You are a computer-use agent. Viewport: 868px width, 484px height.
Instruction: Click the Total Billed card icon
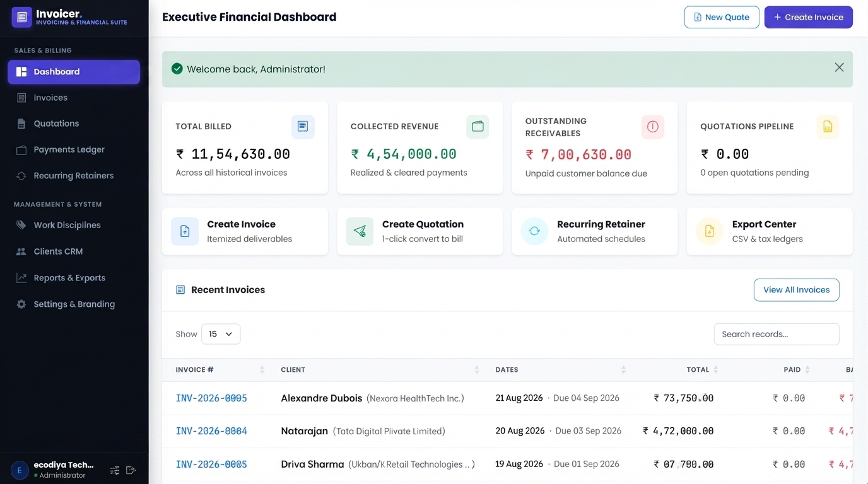pyautogui.click(x=303, y=127)
